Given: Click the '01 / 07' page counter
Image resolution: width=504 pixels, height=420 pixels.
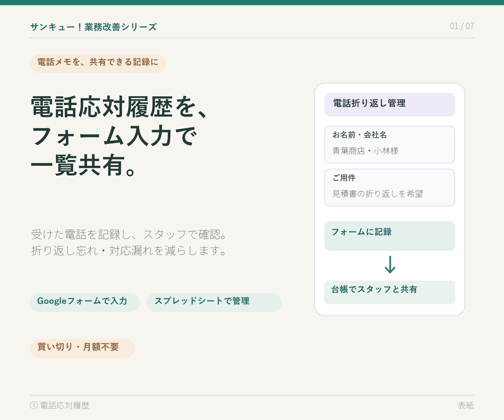Looking at the screenshot, I should point(462,26).
